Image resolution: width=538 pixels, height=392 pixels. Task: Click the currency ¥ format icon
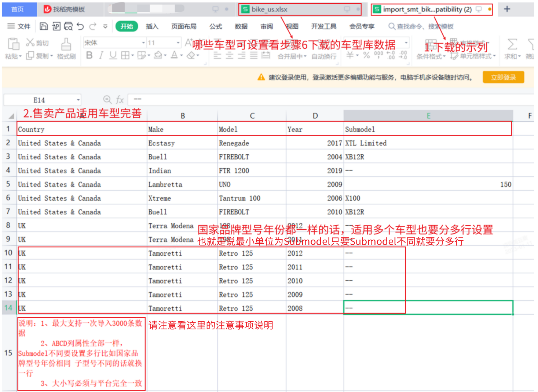point(350,55)
